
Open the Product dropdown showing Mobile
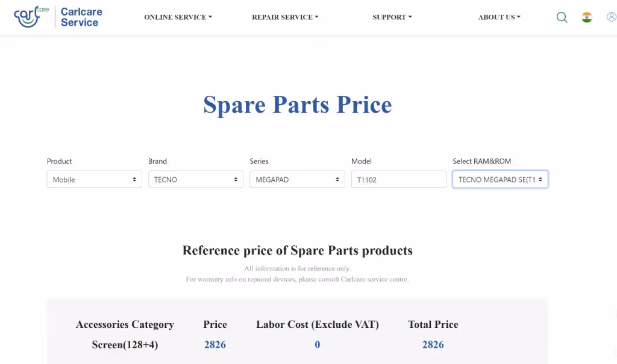pyautogui.click(x=95, y=180)
